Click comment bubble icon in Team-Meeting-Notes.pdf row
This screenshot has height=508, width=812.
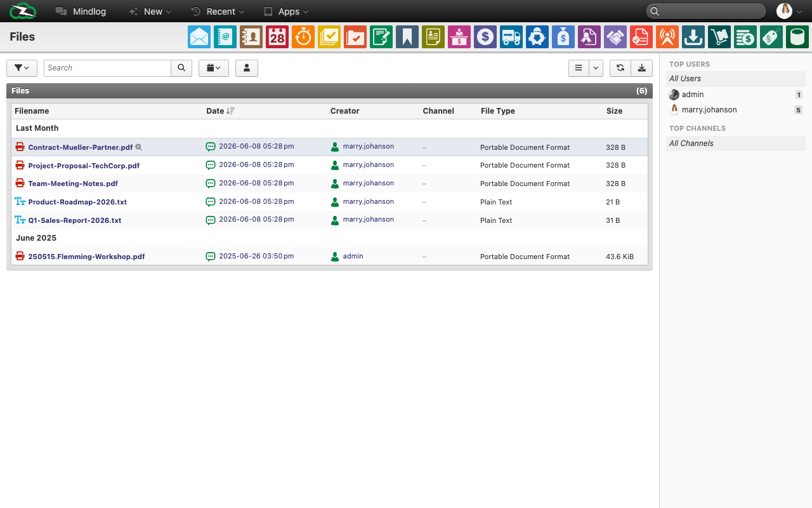(x=211, y=184)
